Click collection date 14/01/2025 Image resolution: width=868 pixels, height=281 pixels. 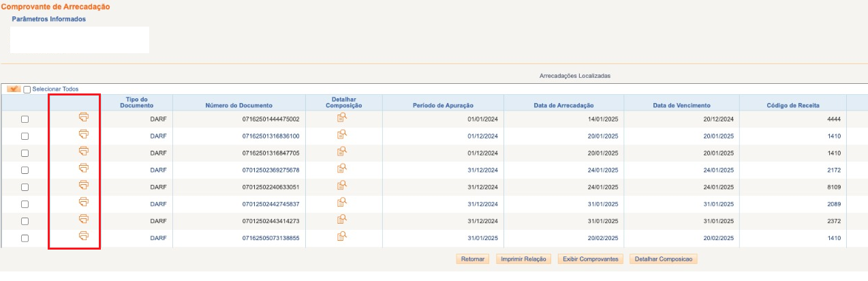tap(603, 119)
